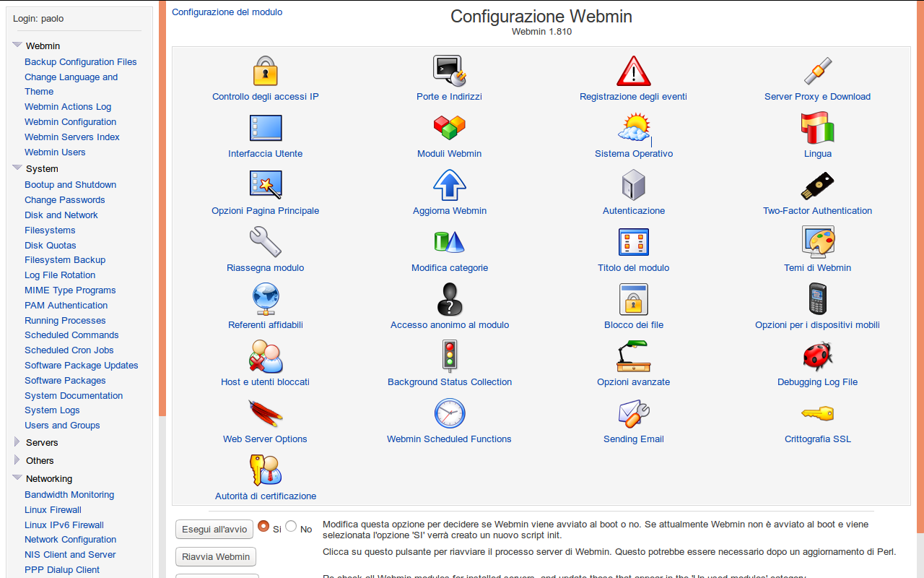Image resolution: width=924 pixels, height=578 pixels.
Task: Open System Logs sidebar link
Action: pyautogui.click(x=52, y=410)
